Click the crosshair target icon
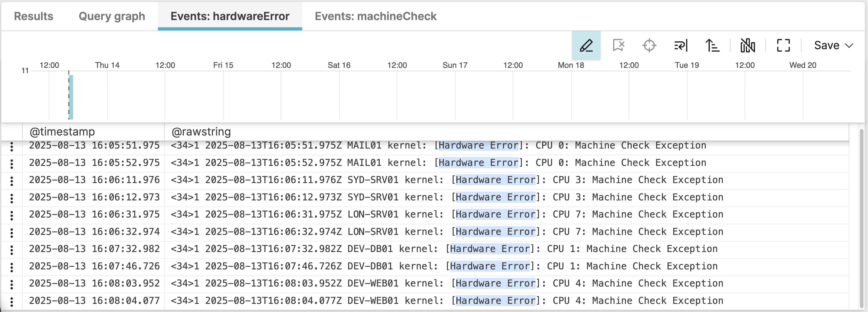The image size is (868, 312). tap(649, 46)
